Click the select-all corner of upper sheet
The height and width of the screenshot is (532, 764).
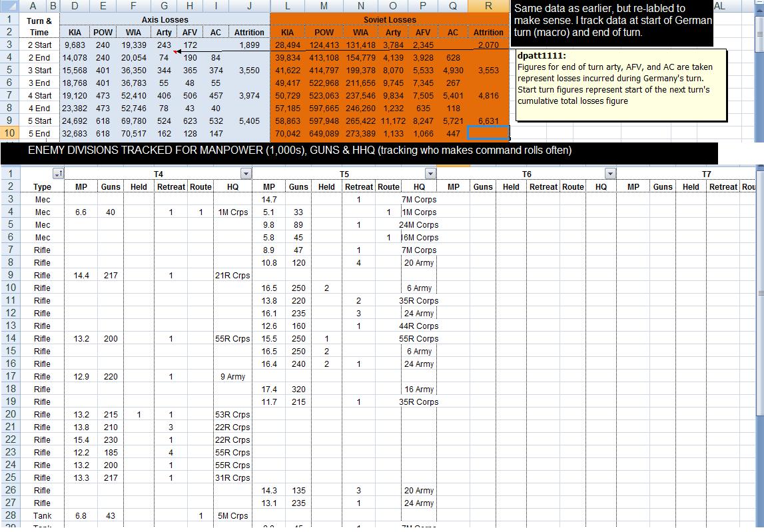coord(10,7)
